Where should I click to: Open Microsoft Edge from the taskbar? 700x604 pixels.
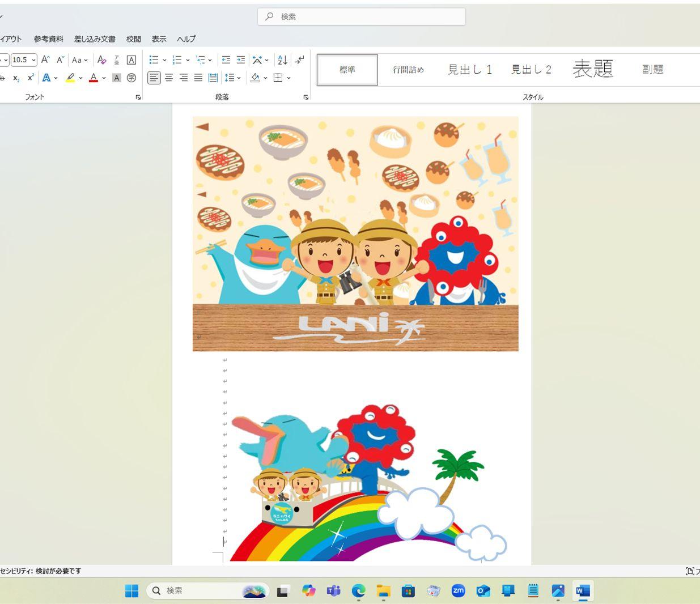(358, 591)
